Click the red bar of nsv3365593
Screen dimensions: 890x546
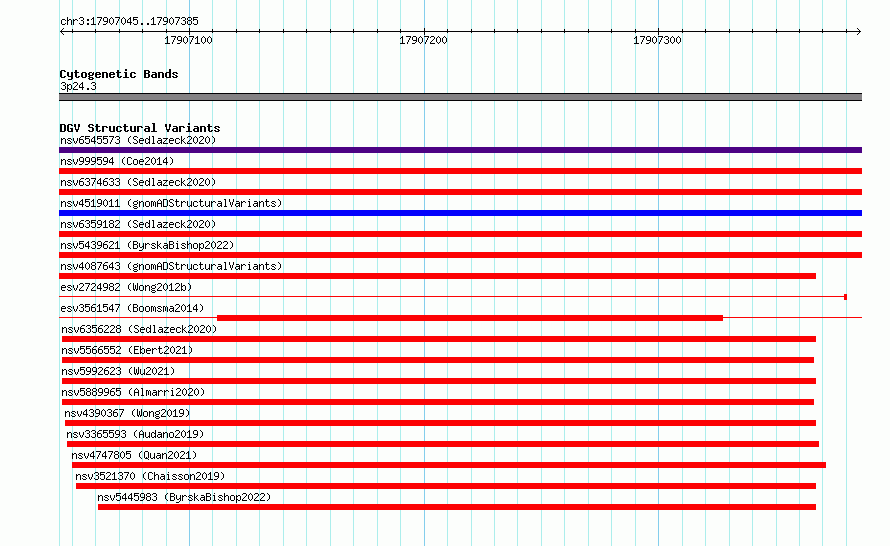click(443, 444)
